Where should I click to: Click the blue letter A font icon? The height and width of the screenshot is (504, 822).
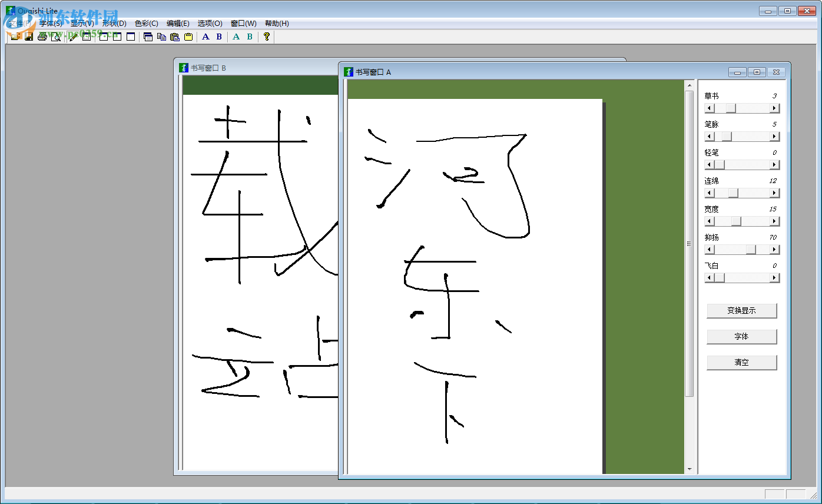coord(206,37)
